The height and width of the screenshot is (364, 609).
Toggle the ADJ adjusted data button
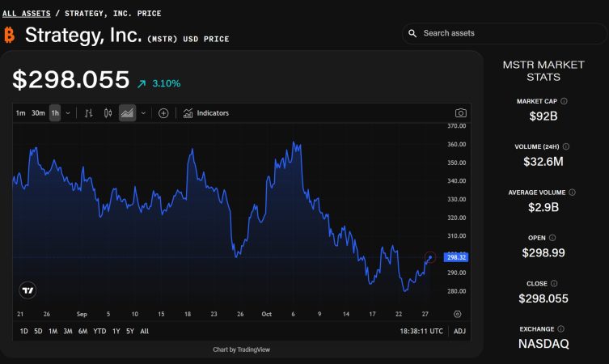tap(459, 331)
